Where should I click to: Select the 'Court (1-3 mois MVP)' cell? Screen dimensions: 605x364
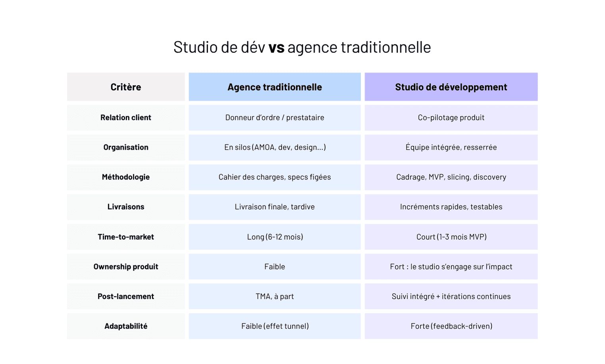[x=451, y=237]
